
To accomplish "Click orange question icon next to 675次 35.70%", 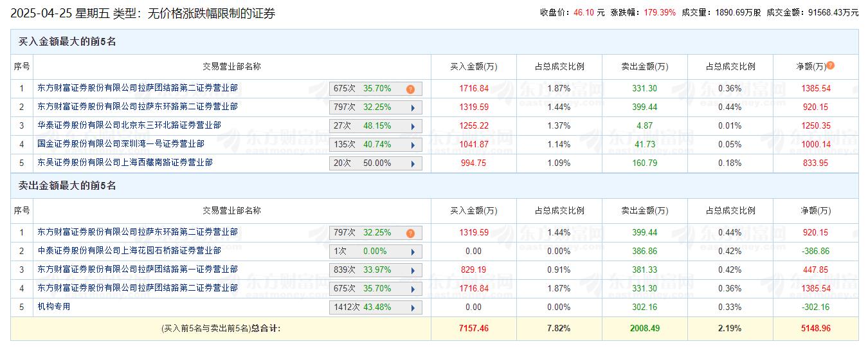I will (410, 89).
